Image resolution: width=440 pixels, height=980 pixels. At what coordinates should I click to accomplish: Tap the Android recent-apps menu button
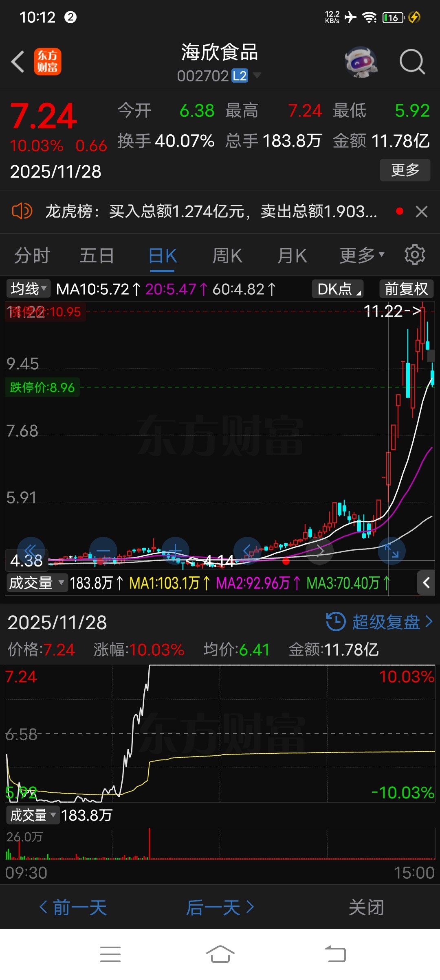pyautogui.click(x=110, y=954)
